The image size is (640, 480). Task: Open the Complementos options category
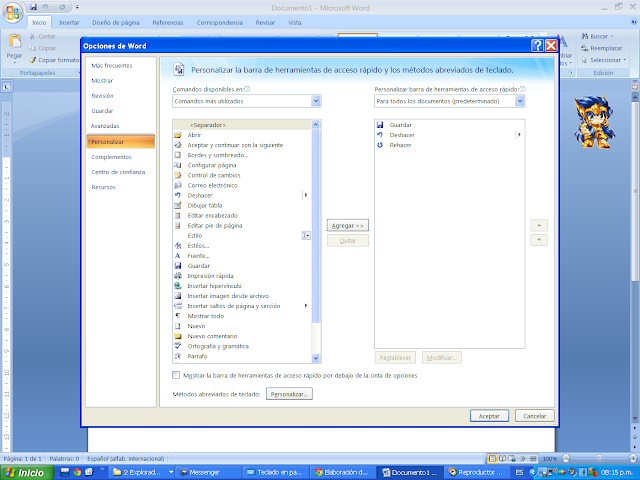pos(111,157)
